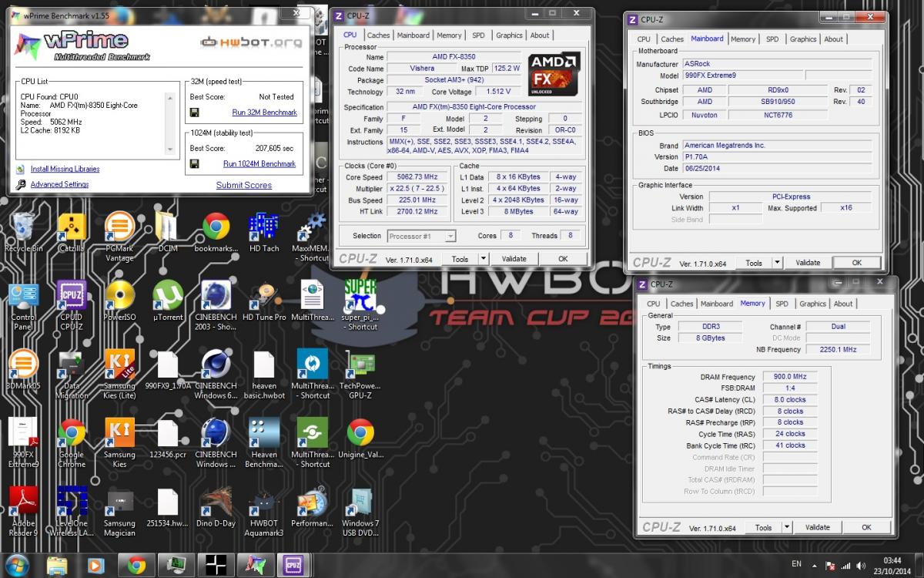Click the BIOS Version value P1.70A
Image resolution: width=924 pixels, height=578 pixels.
[x=778, y=156]
